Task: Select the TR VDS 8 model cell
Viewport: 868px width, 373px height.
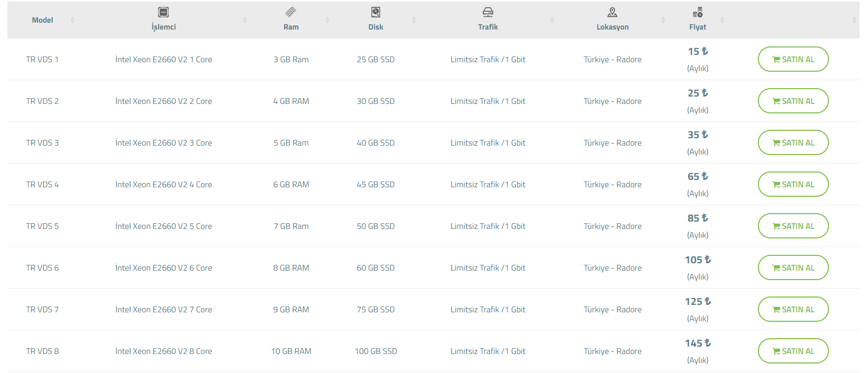Action: 42,351
